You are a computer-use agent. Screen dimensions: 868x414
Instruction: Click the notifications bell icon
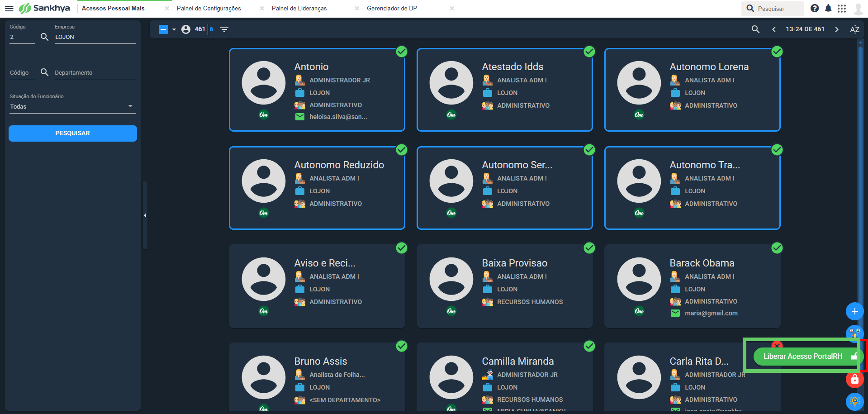point(828,9)
